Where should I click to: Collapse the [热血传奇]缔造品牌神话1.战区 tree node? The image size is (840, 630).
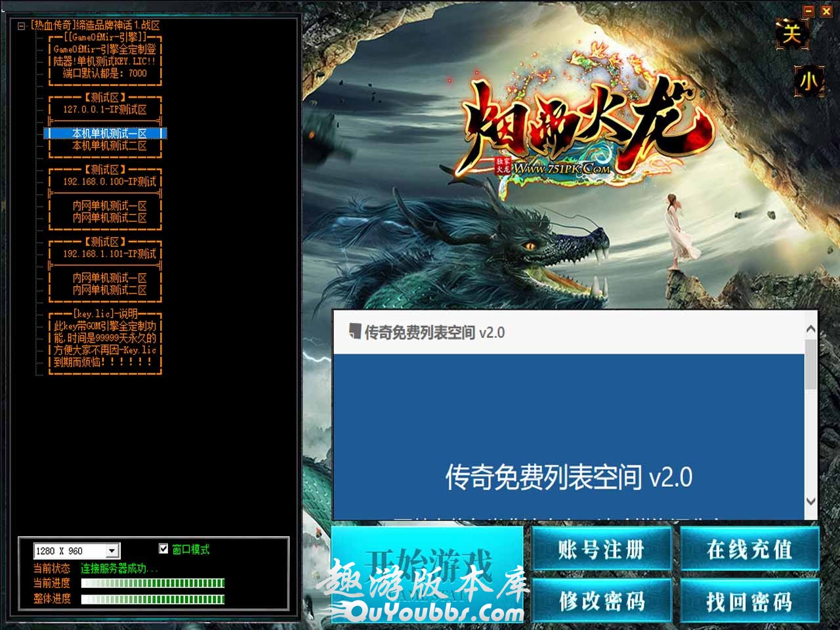click(22, 26)
